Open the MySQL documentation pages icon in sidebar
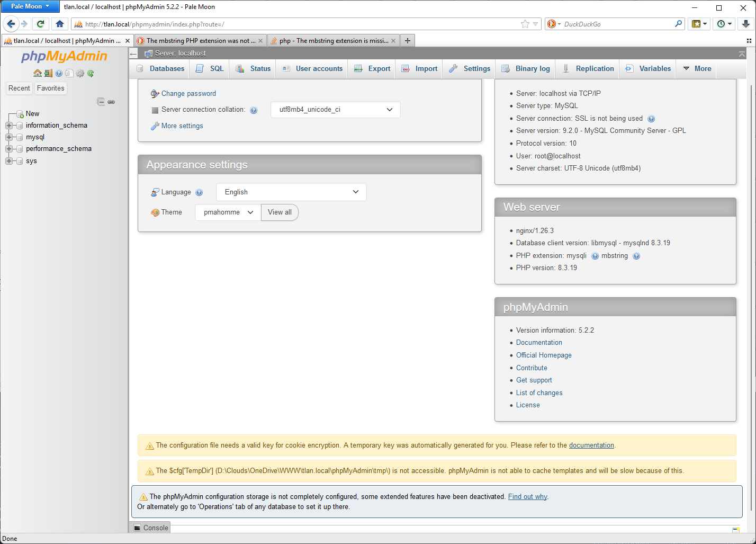Screen dimensions: 756x544 click(x=69, y=74)
